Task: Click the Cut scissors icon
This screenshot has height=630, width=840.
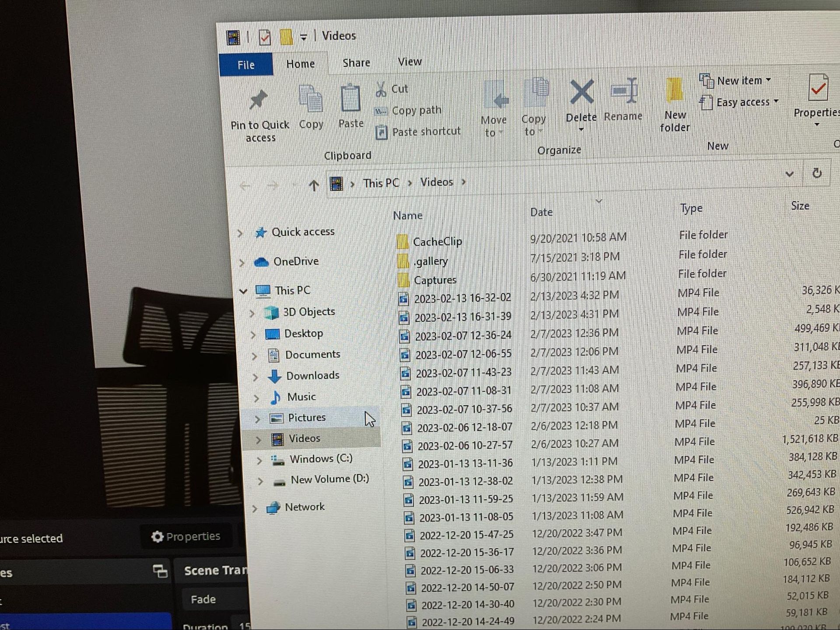Action: pos(381,89)
